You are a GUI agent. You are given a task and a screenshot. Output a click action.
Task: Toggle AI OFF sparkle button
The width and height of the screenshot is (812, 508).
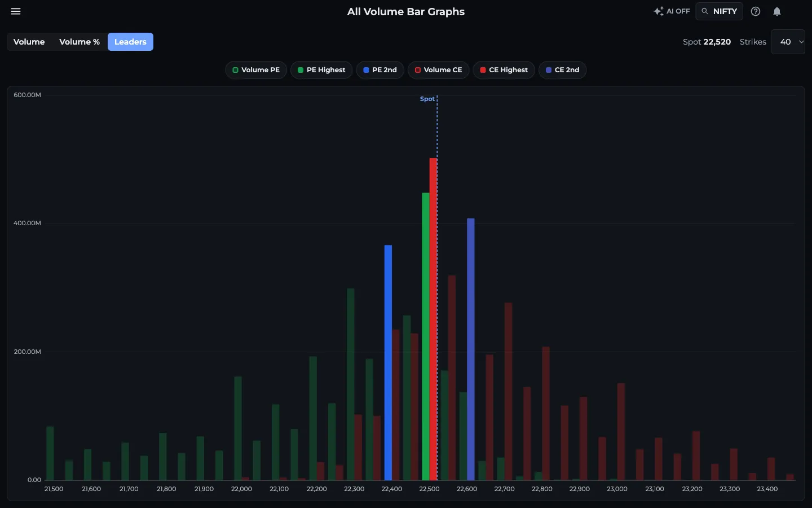[672, 11]
